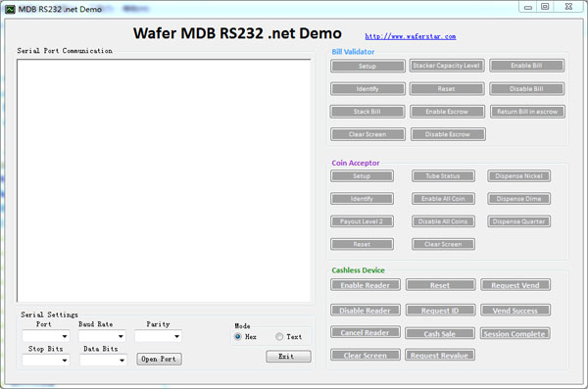Select the Hex mode radio button
Viewport: 588px width, 389px height.
pos(238,336)
